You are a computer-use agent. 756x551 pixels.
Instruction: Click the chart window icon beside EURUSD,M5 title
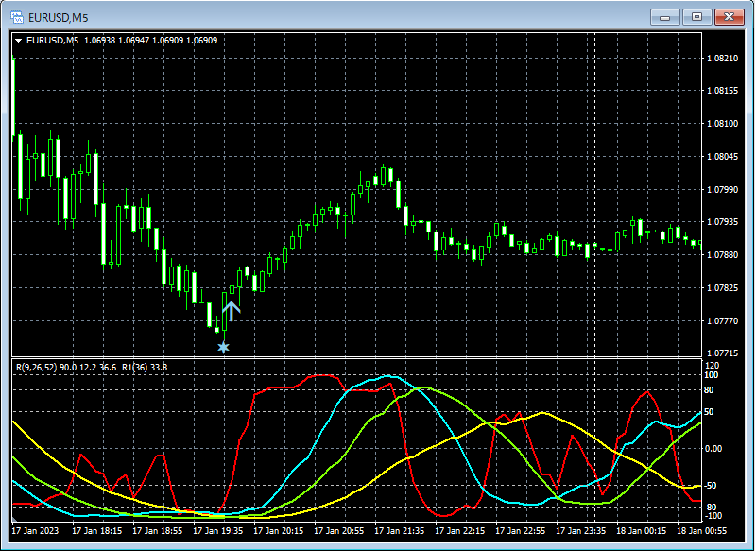point(17,17)
